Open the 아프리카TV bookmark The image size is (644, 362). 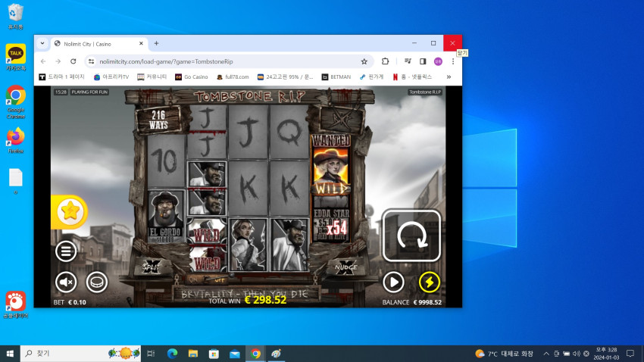point(111,76)
